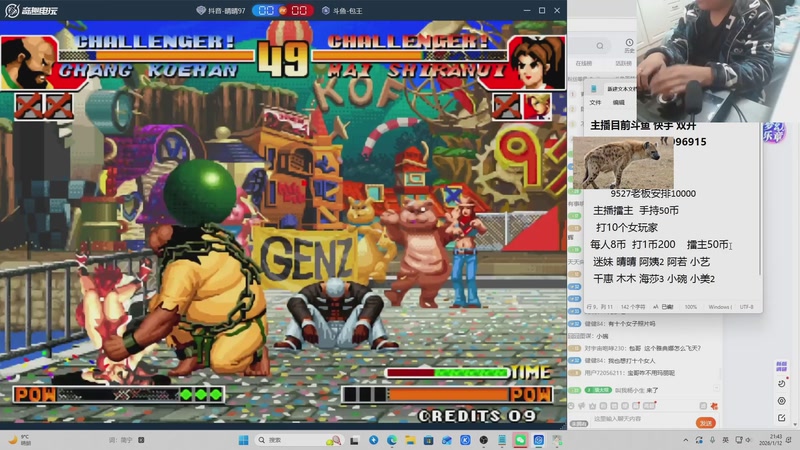
Task: Open Microsoft Edge from taskbar
Action: pyautogui.click(x=392, y=440)
